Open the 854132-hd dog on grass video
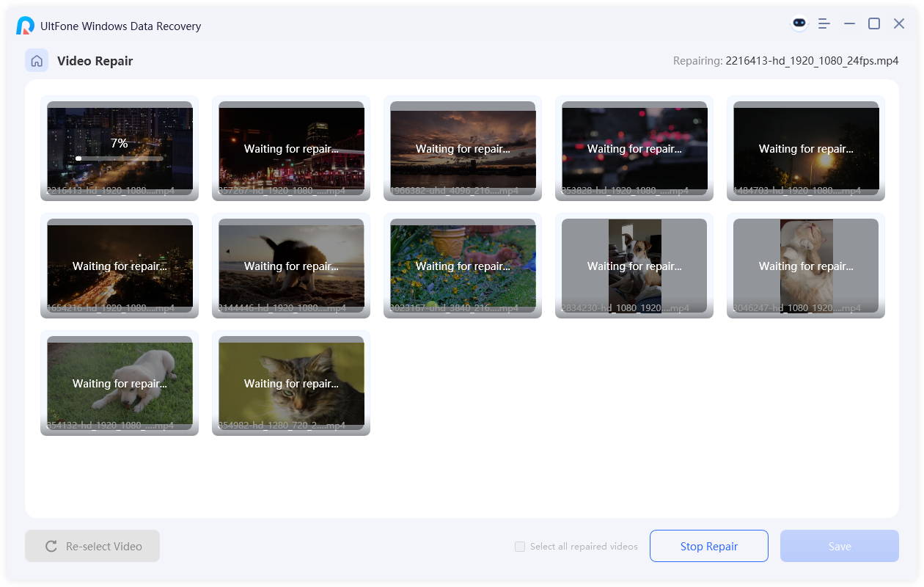The image size is (924, 587). tap(120, 383)
